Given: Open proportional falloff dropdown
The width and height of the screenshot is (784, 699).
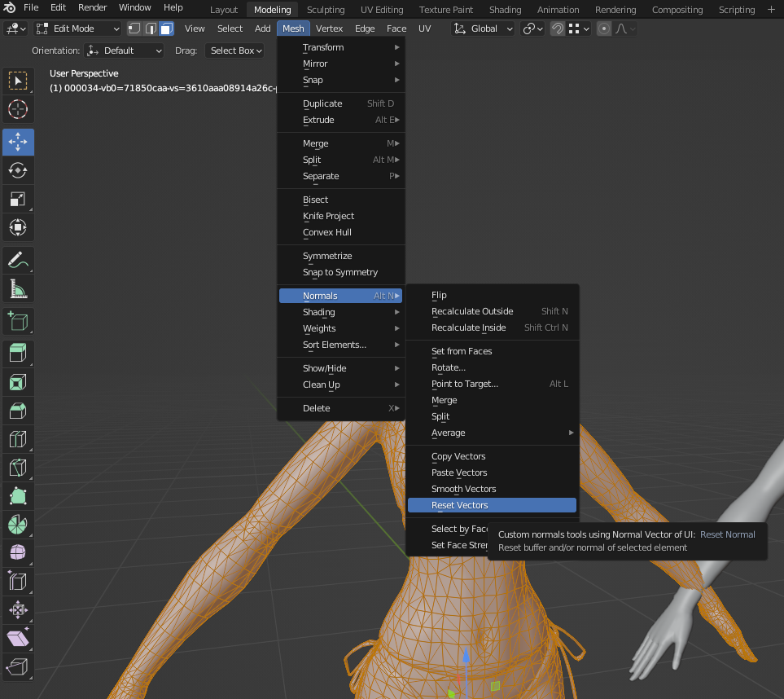Looking at the screenshot, I should pos(625,29).
